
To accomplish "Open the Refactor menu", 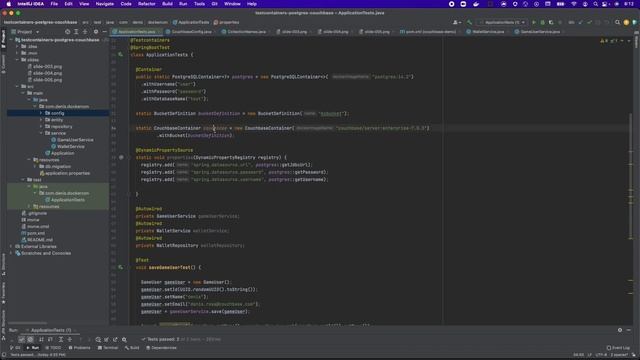I will 147,4.
